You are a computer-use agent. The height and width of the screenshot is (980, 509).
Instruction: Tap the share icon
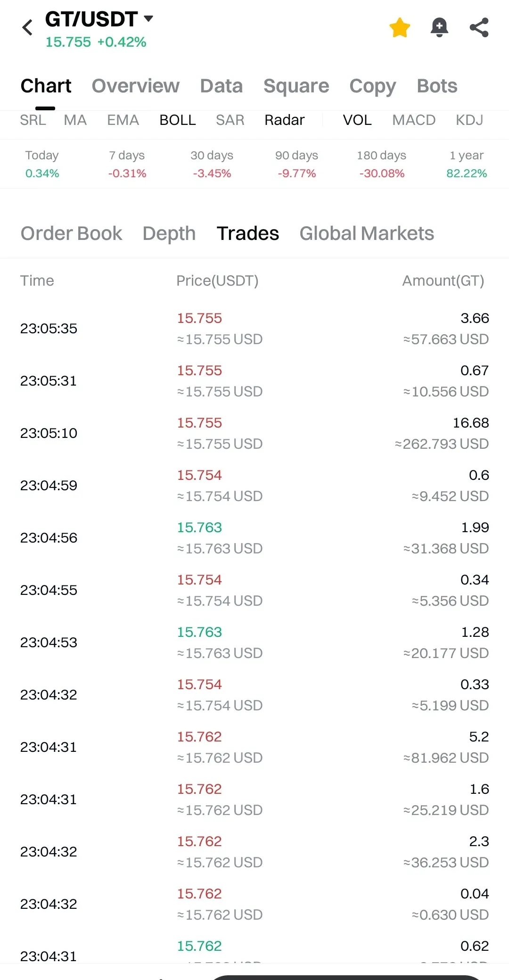click(x=479, y=28)
